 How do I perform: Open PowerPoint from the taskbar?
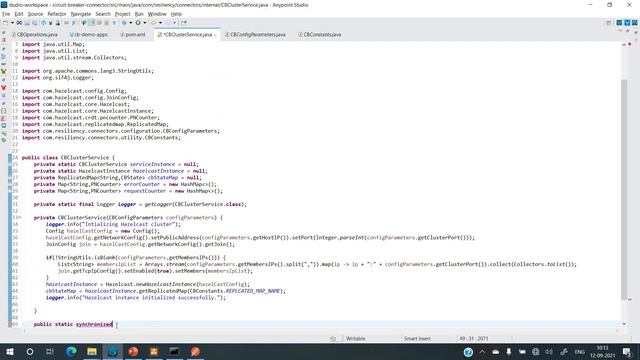(x=133, y=351)
